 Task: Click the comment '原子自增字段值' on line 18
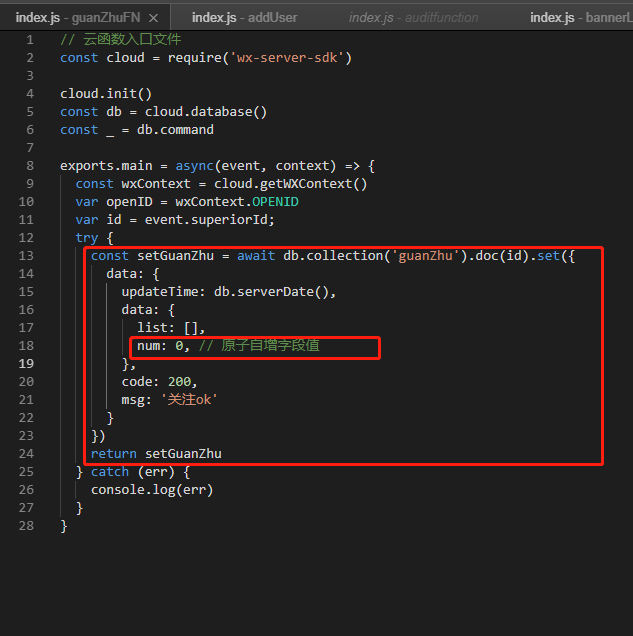pos(270,346)
